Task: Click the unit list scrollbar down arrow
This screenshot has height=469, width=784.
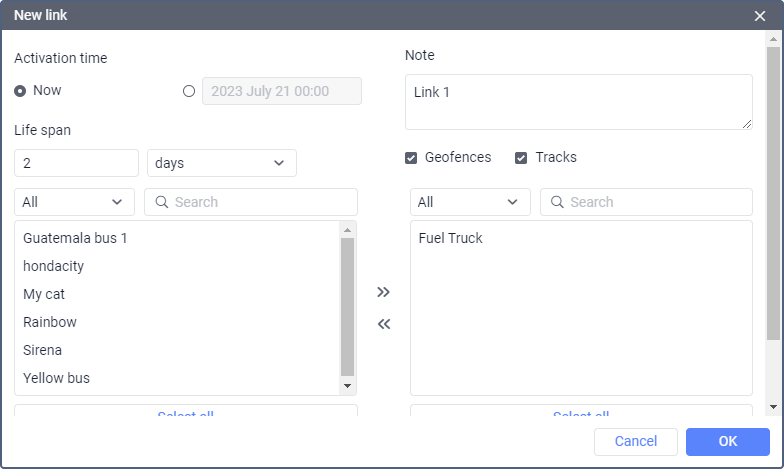Action: click(348, 386)
